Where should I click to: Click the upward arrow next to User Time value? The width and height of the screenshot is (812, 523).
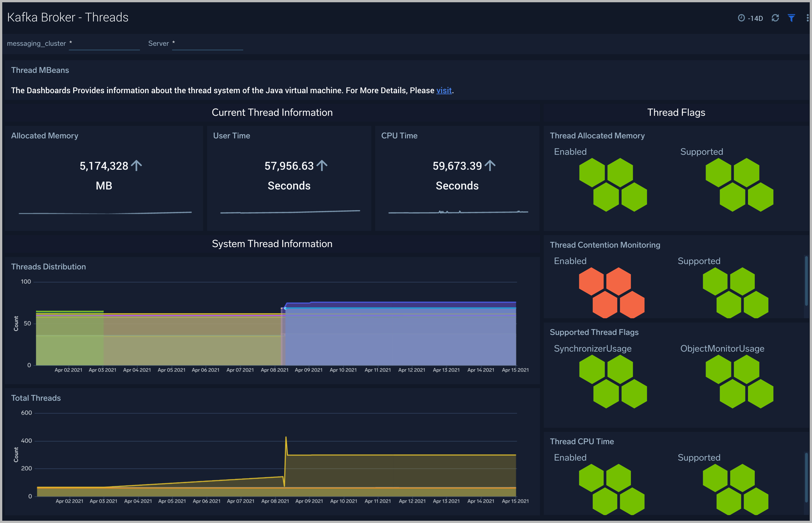(x=322, y=165)
